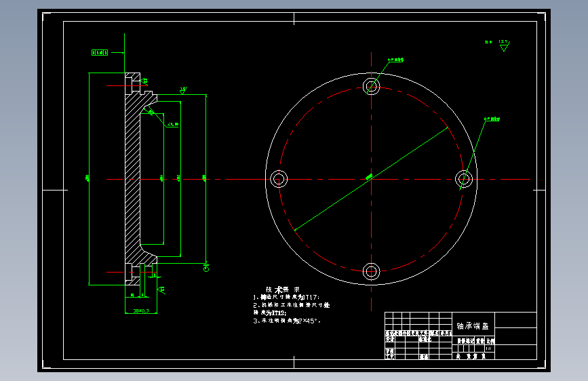The height and width of the screenshot is (381, 588).
Task: Click the bottom bolt hole on the flange
Action: [371, 271]
